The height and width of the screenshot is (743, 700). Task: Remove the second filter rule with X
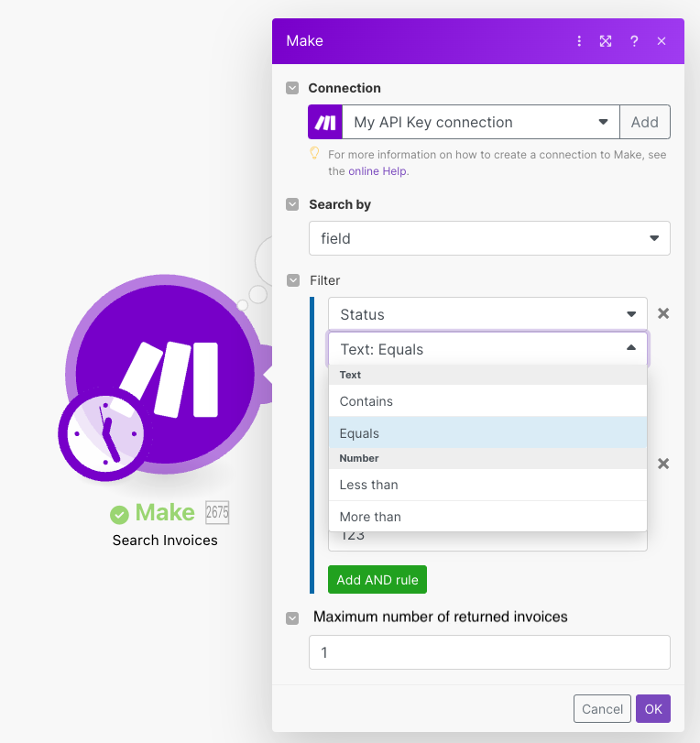click(663, 464)
